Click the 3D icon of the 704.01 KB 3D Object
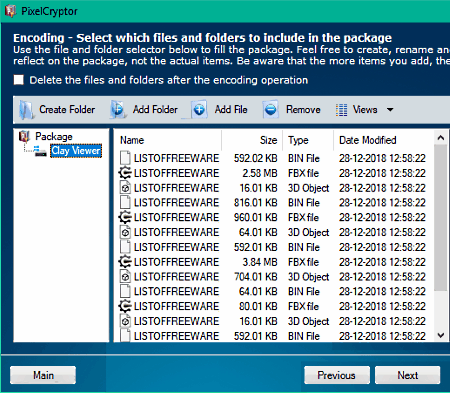Screen dimensions: 450x393 (125, 277)
